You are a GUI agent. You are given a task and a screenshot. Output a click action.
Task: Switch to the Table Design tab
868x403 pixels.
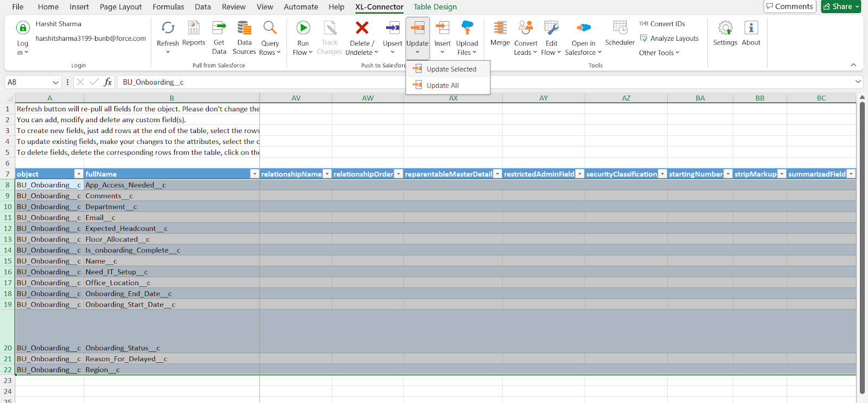tap(435, 7)
